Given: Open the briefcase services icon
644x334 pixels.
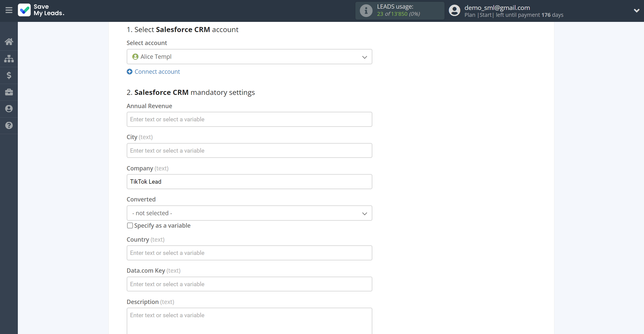Looking at the screenshot, I should click(x=9, y=92).
